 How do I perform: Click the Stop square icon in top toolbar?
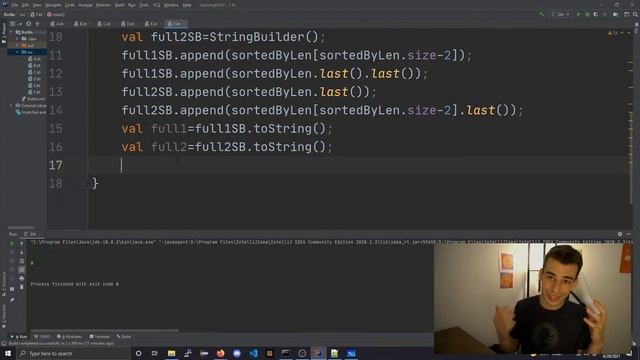coord(605,14)
